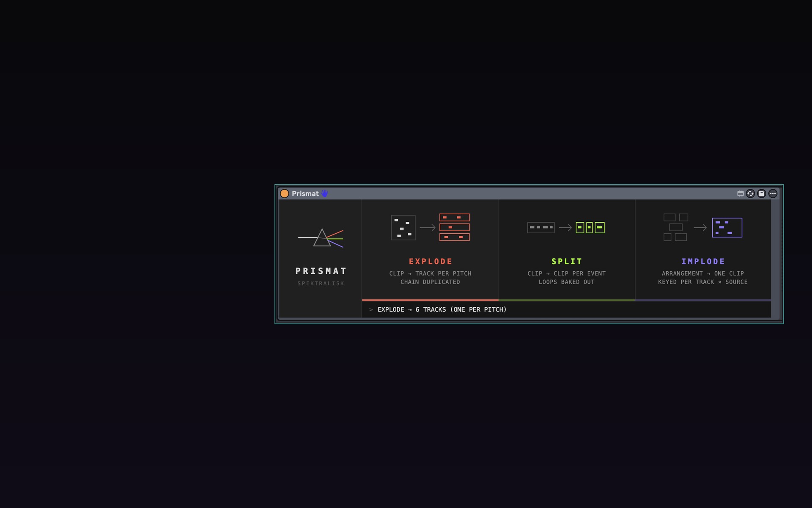812x508 pixels.
Task: Click 'ARRANGEMENT → ONE CLIP' description
Action: [702, 273]
